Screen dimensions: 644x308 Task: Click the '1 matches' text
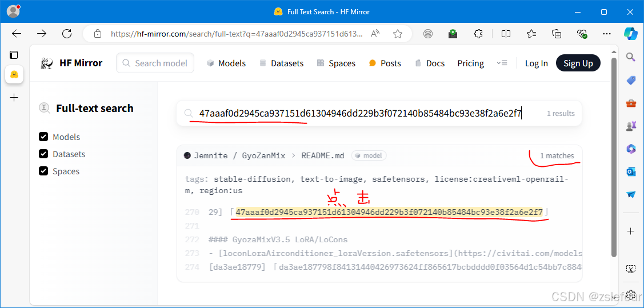click(x=557, y=155)
